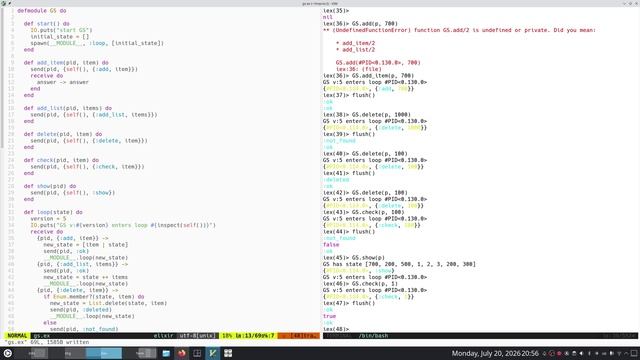The width and height of the screenshot is (640, 360).
Task: Click the ln:13/69 position indicator
Action: coord(255,336)
